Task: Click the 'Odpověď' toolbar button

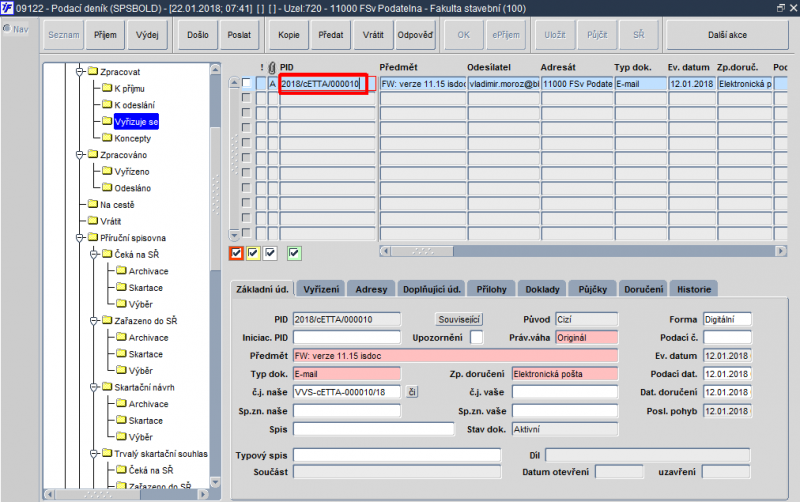Action: (415, 35)
